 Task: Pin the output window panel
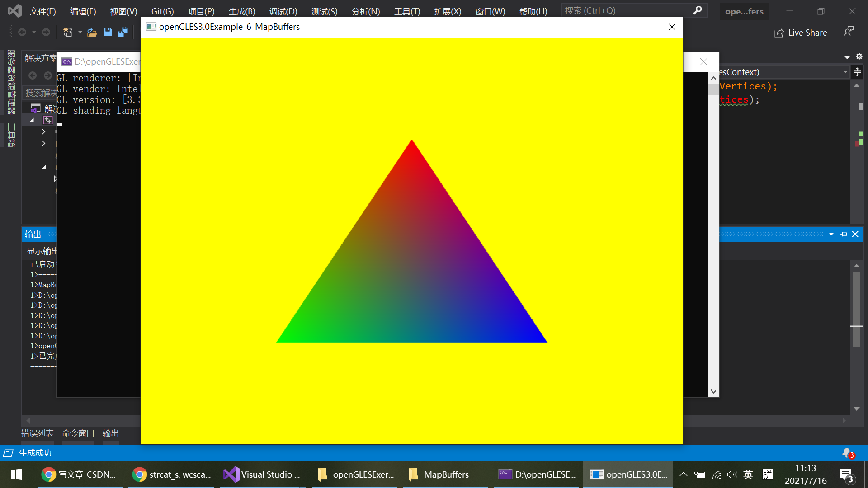tap(843, 234)
